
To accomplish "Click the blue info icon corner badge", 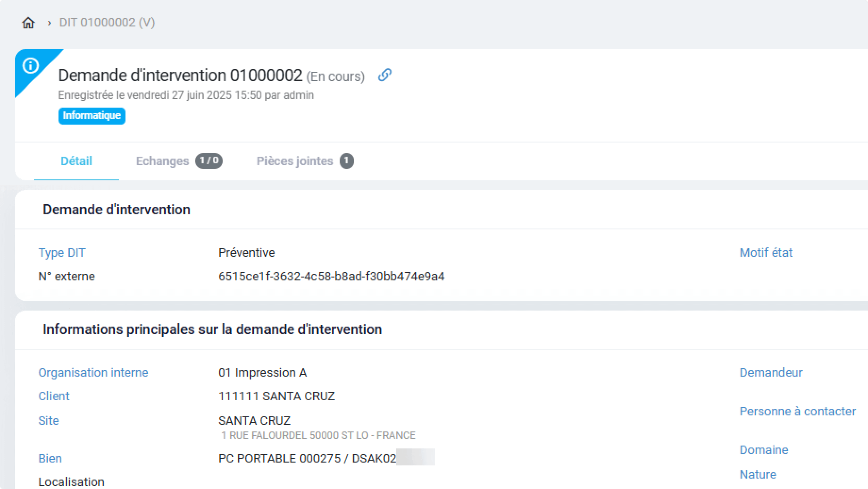I will (31, 66).
